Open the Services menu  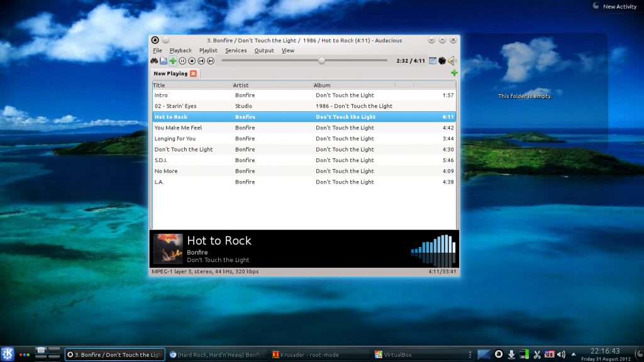(x=236, y=50)
